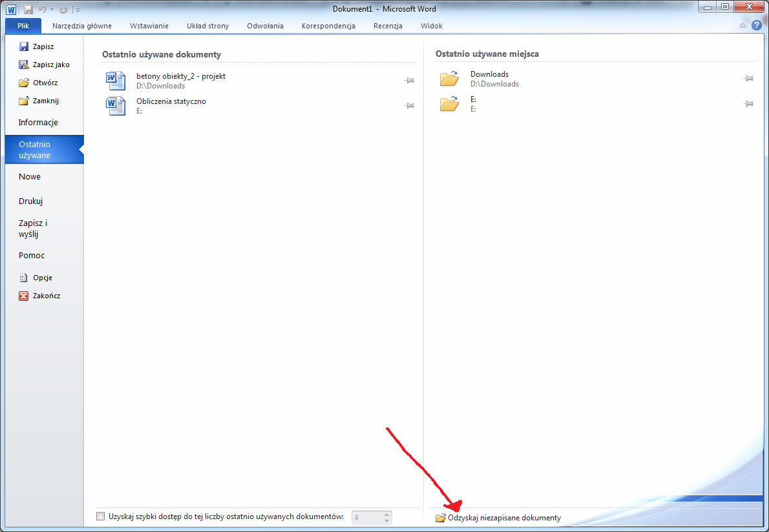Click the Word file icon for Obliczenia statyczno
The image size is (769, 532).
coord(116,106)
